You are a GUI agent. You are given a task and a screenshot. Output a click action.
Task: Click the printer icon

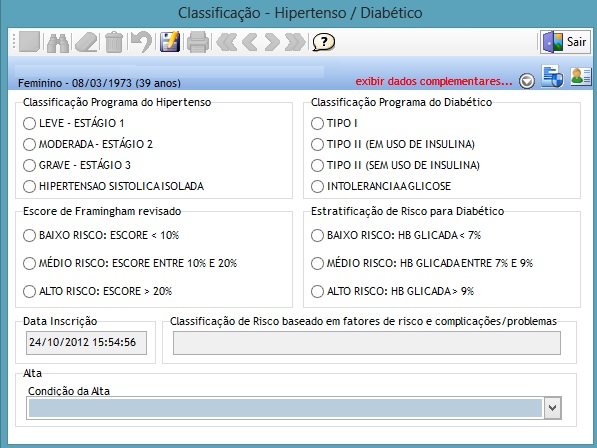(x=198, y=42)
